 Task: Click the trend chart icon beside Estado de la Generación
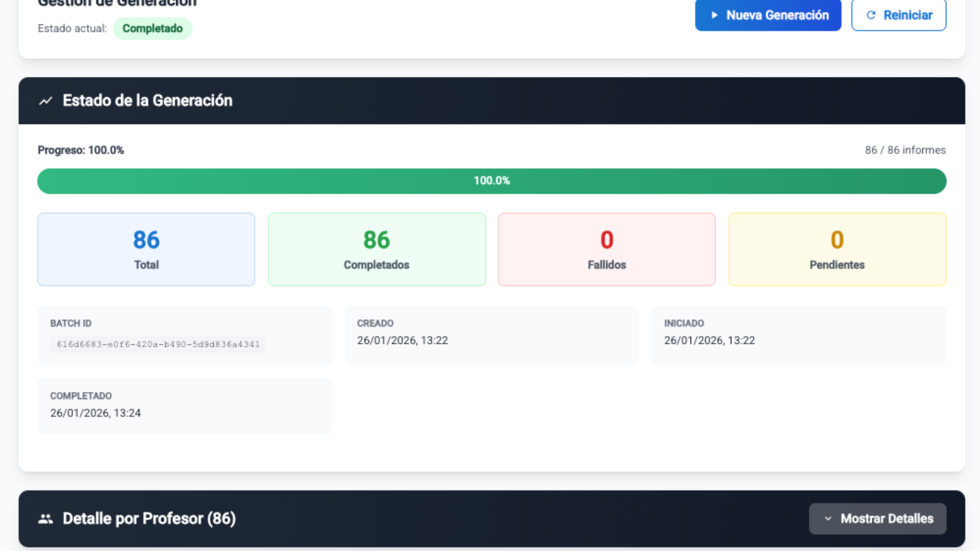coord(46,101)
